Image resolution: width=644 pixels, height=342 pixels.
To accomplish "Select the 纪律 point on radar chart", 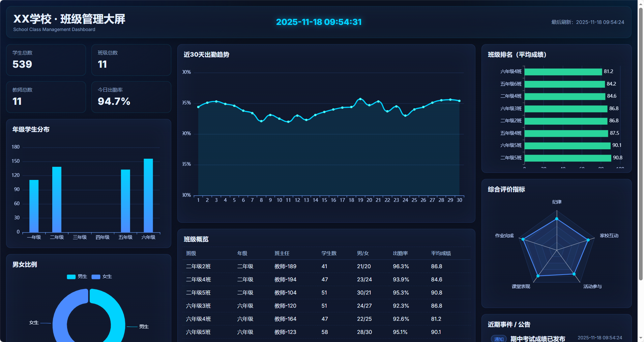I will pos(557,219).
